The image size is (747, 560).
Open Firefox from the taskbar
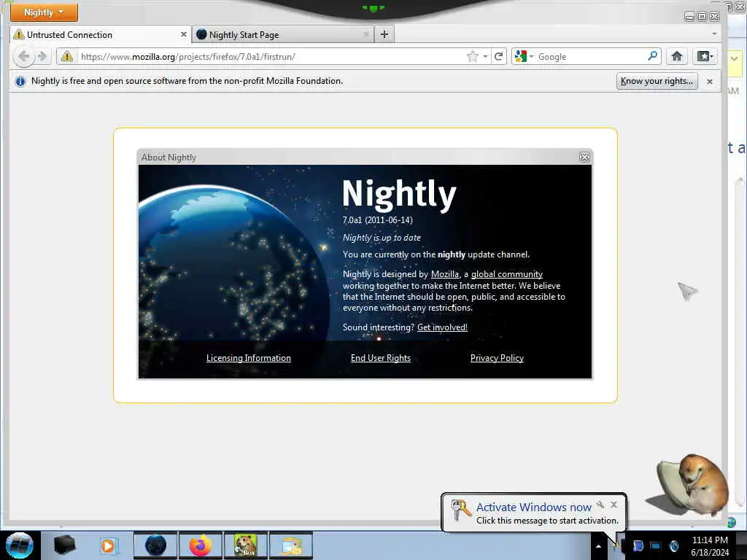coord(201,545)
